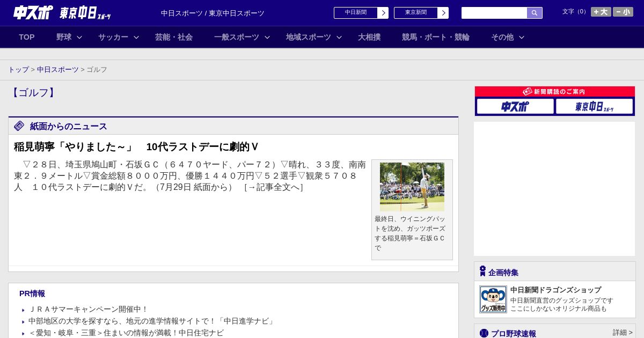
Task: Click 中日スポーツ breadcrumb link
Action: [57, 70]
